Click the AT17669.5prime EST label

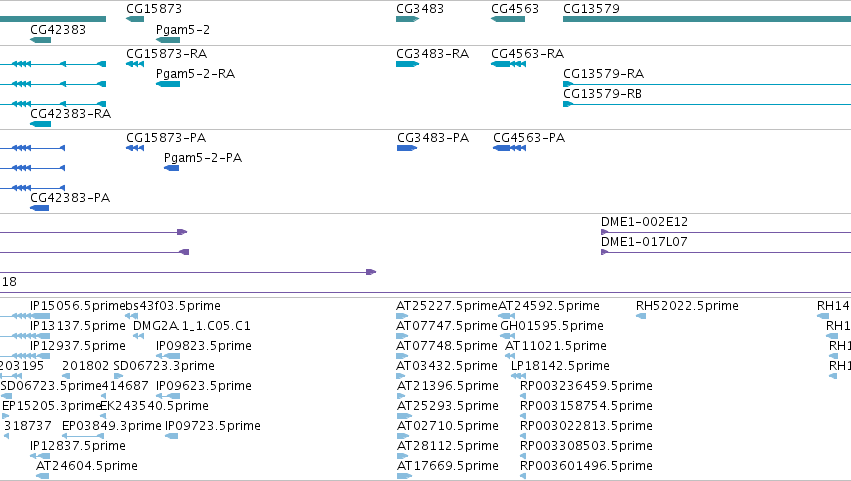pyautogui.click(x=448, y=466)
